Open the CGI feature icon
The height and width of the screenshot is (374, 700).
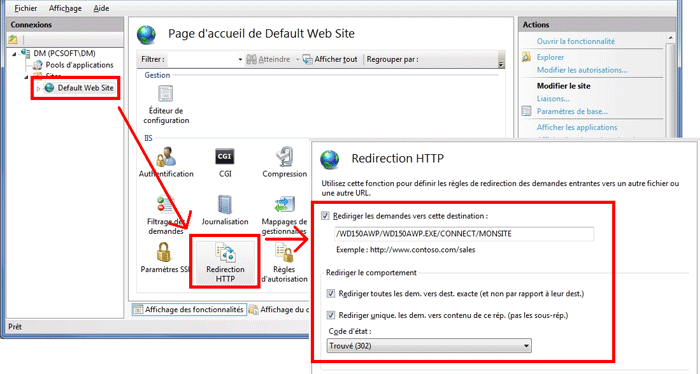point(225,163)
